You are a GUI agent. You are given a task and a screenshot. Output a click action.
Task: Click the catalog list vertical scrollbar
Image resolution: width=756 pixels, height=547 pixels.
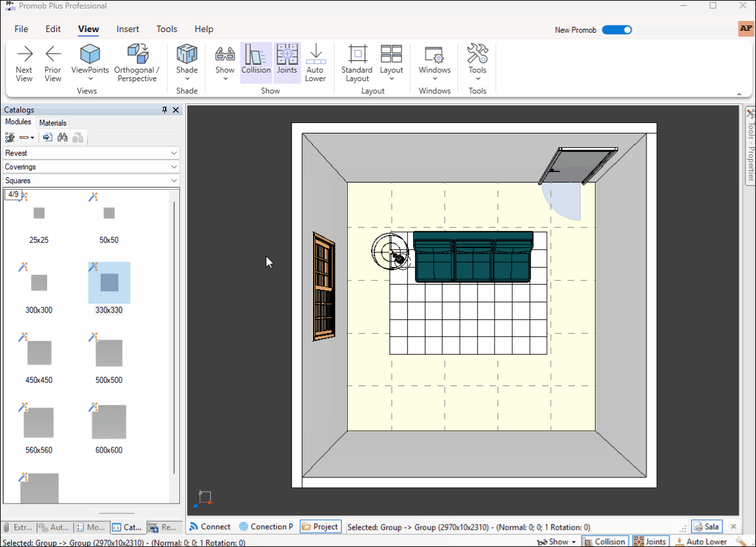174,338
